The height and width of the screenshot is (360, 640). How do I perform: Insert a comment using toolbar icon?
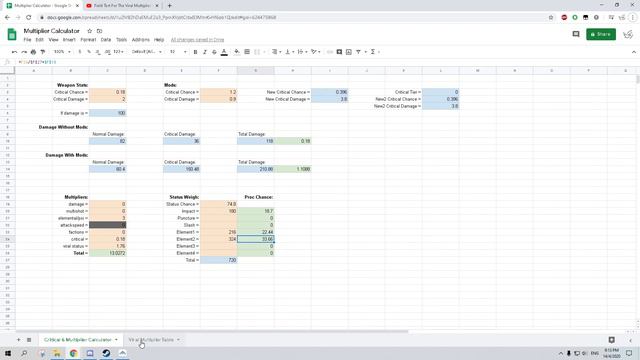339,52
